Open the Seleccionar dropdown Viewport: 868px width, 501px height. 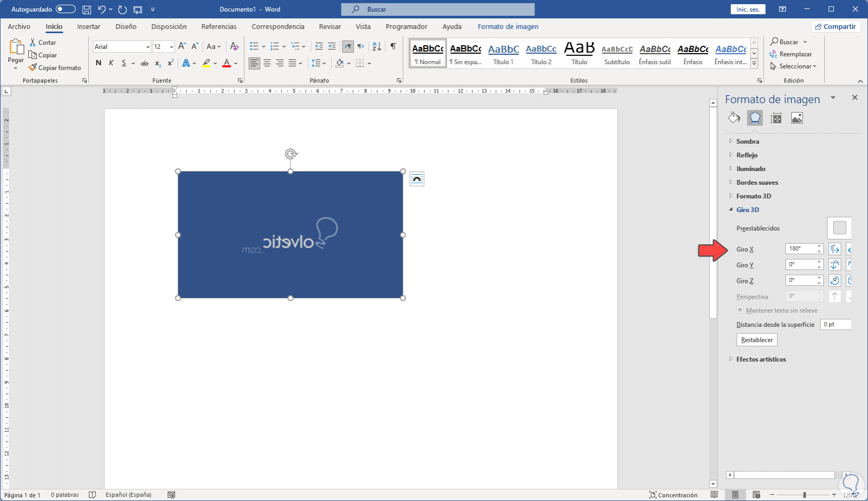tap(793, 66)
